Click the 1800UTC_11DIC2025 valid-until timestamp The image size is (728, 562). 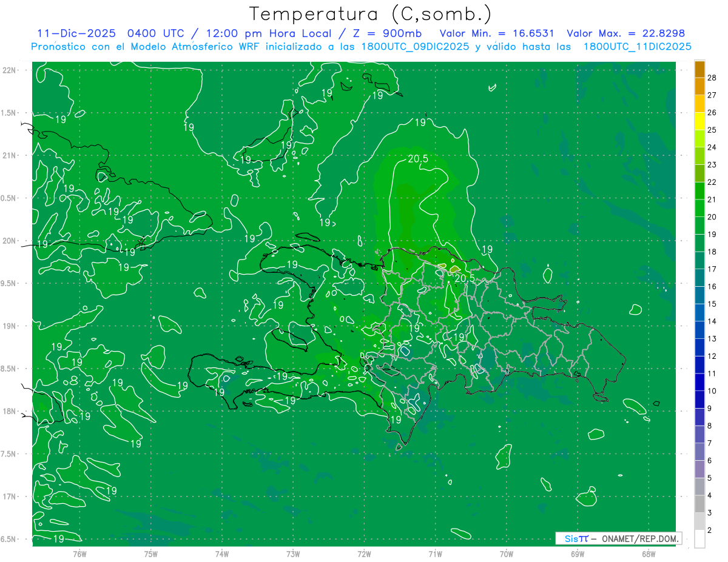[637, 46]
